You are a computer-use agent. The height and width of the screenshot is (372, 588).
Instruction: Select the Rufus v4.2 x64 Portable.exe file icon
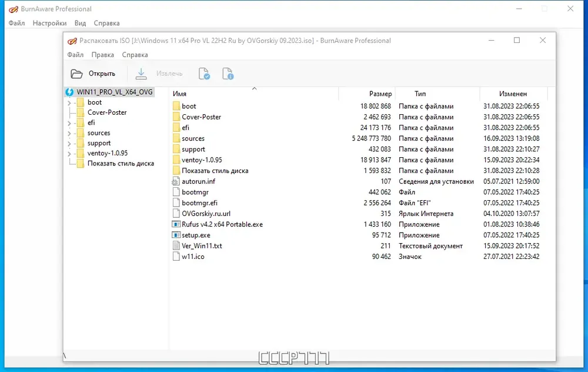click(176, 224)
